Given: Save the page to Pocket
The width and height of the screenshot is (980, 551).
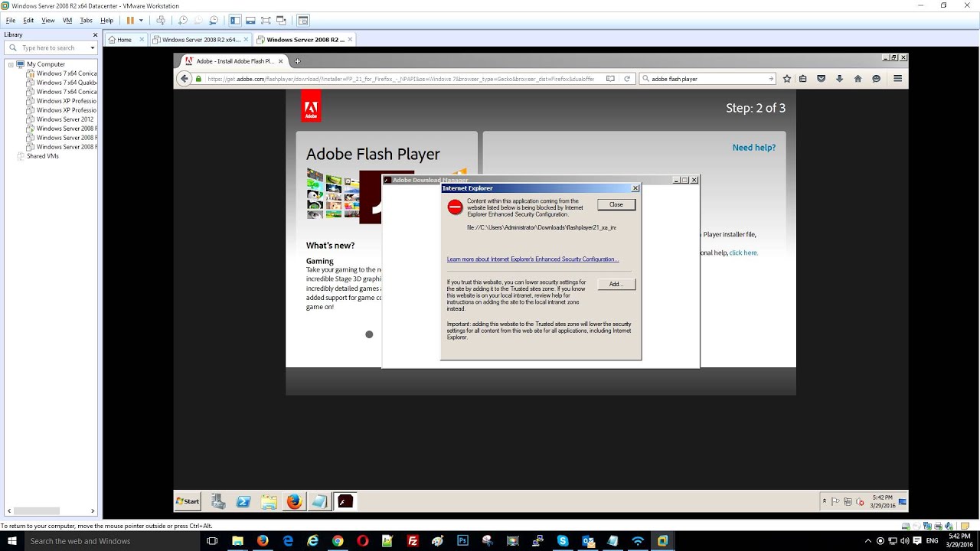Looking at the screenshot, I should coord(821,79).
